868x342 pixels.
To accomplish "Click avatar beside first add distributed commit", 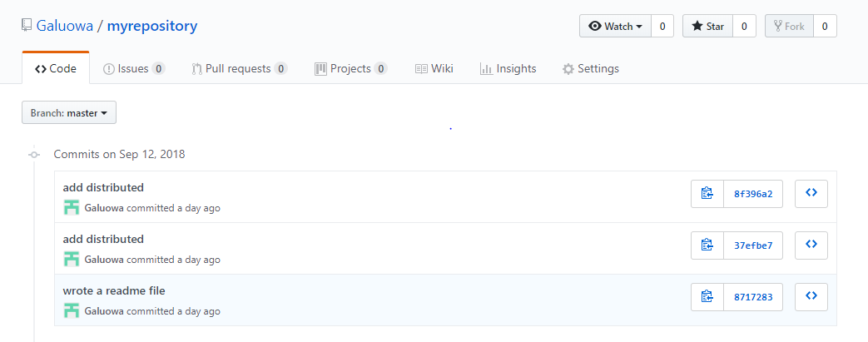I will click(x=72, y=207).
